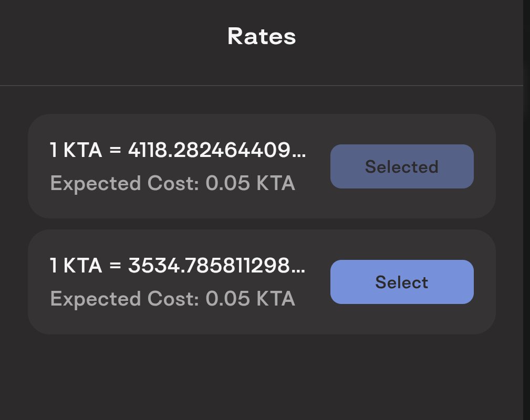530x420 pixels.
Task: Click the '1 KTA' label in the second card
Action: point(76,265)
